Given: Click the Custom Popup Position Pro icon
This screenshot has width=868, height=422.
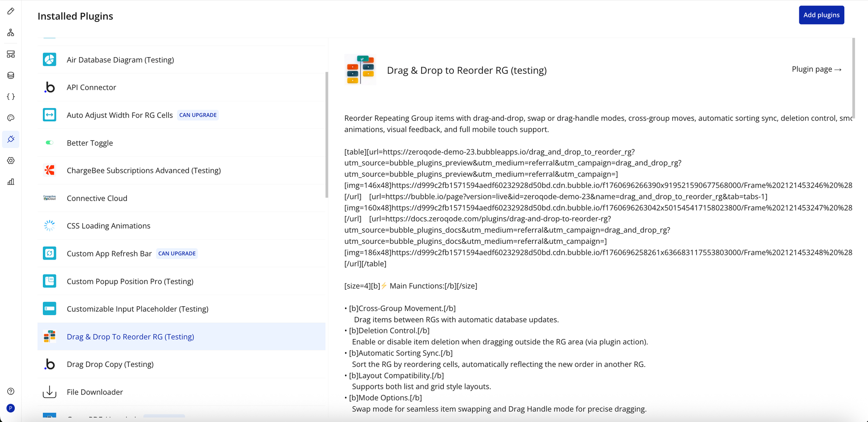Looking at the screenshot, I should coord(50,281).
